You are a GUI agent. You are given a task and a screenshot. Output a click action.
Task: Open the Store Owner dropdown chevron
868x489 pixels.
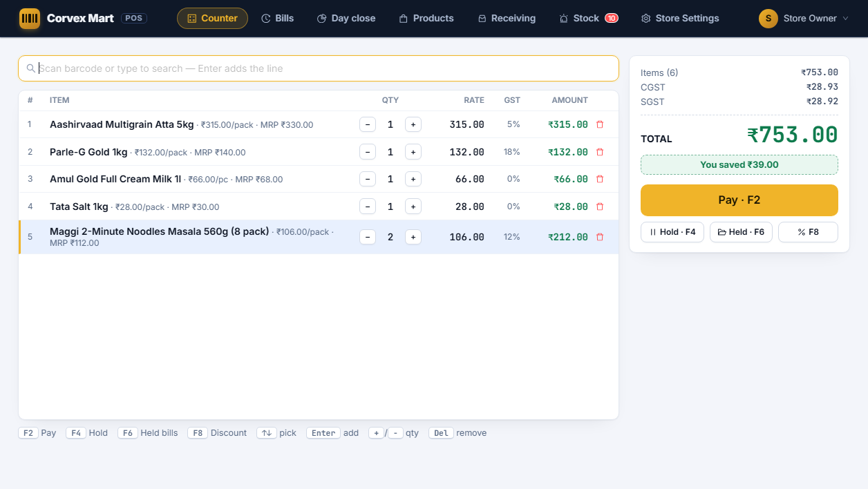pyautogui.click(x=845, y=19)
